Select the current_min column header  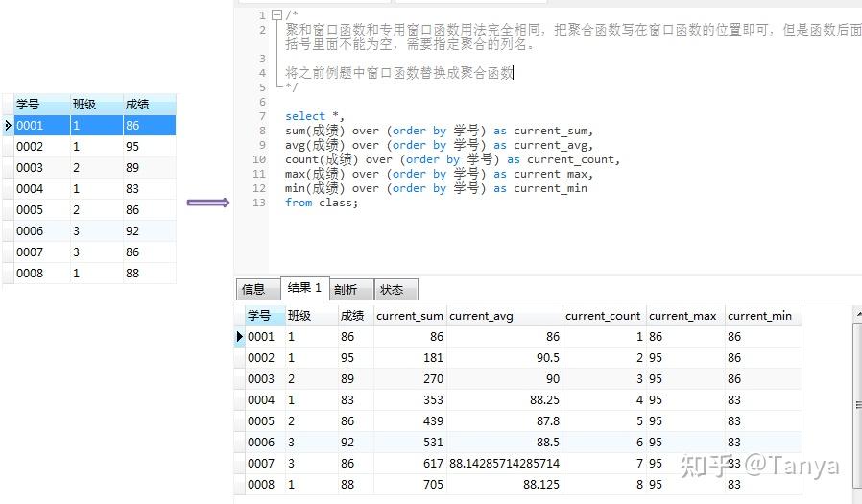(x=762, y=316)
